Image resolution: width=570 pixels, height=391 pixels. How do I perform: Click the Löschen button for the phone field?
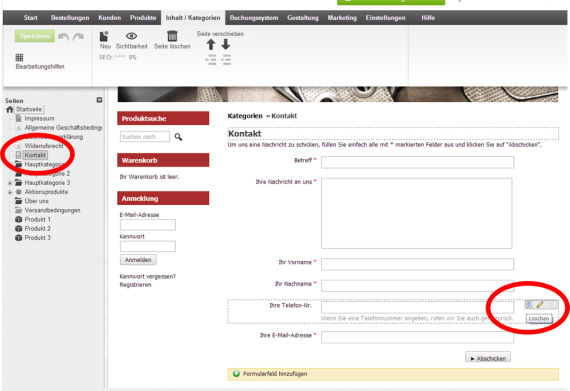(x=539, y=319)
